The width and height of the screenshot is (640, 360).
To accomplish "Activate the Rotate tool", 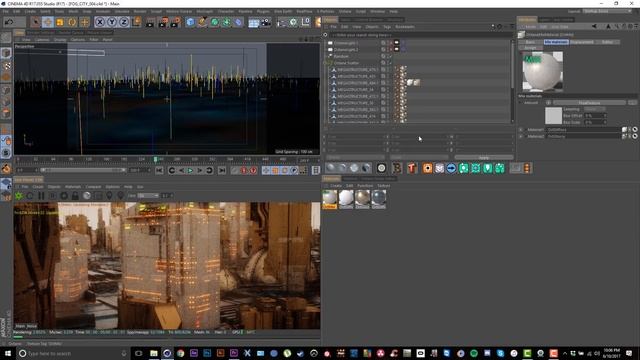I will (x=72, y=22).
